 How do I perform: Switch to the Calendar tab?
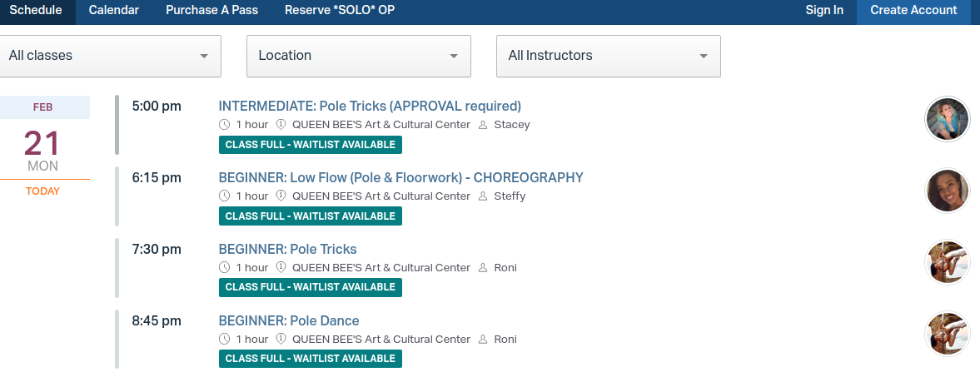point(113,10)
